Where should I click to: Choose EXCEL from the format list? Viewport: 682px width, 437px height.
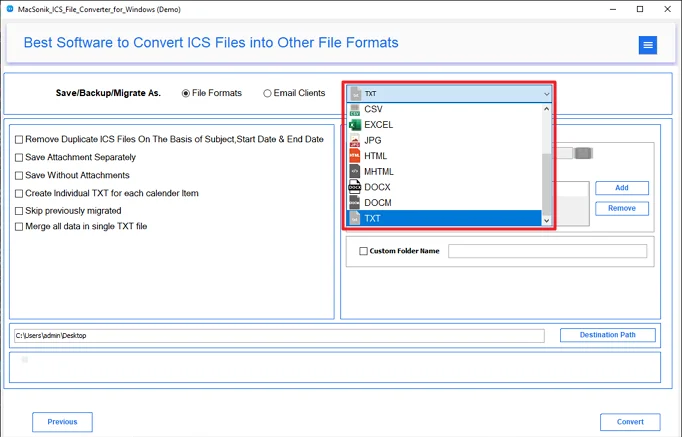444,125
